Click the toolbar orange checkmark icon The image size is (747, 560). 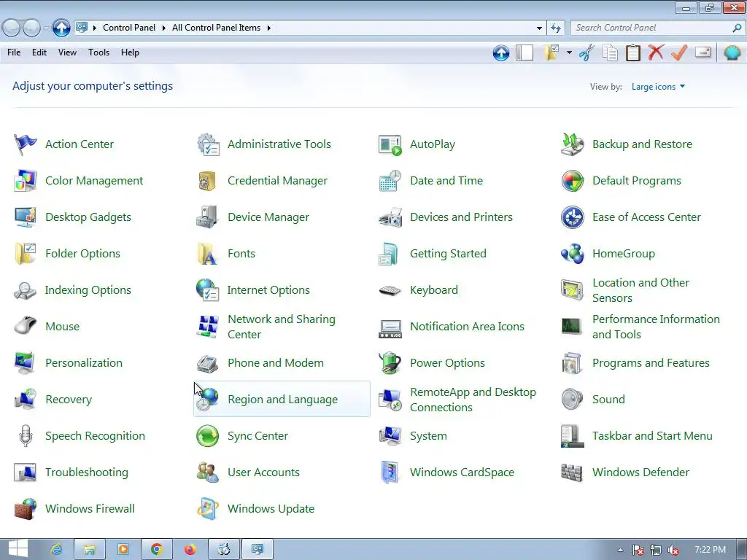click(679, 52)
